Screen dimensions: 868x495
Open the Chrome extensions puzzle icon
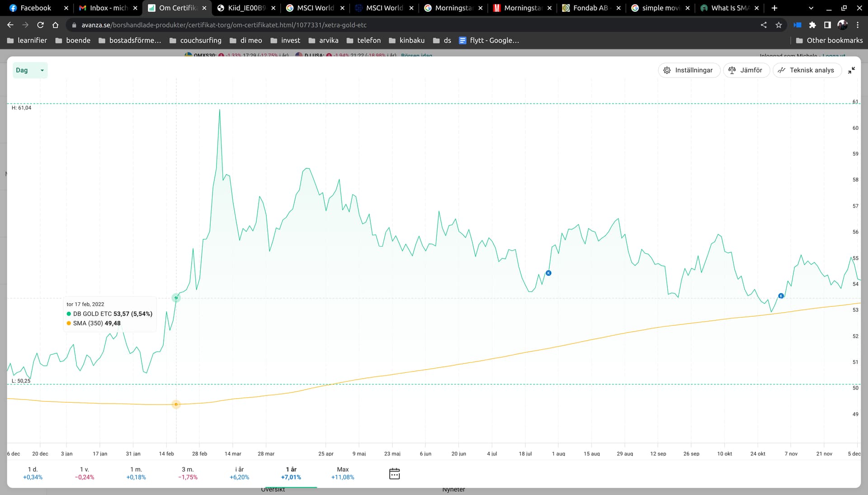pyautogui.click(x=812, y=25)
